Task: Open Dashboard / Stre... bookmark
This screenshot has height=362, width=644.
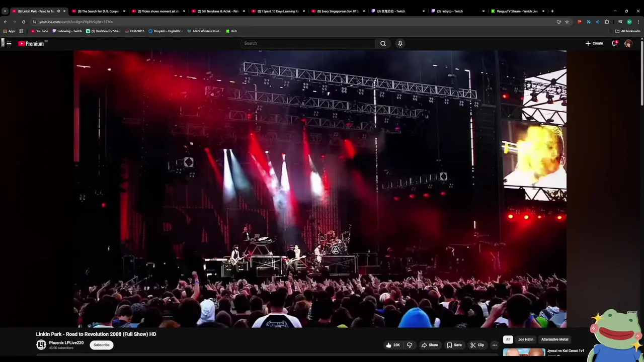Action: [103, 31]
